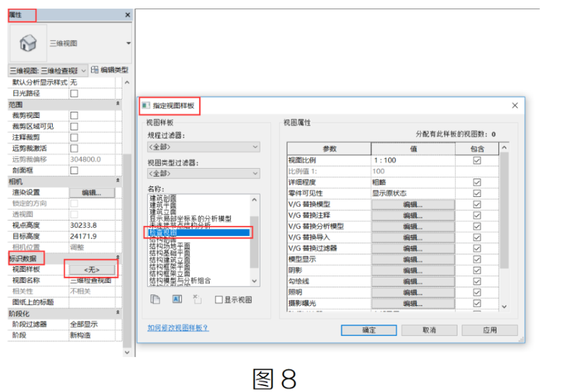Select 结构场地平面 in the template list

(170, 246)
